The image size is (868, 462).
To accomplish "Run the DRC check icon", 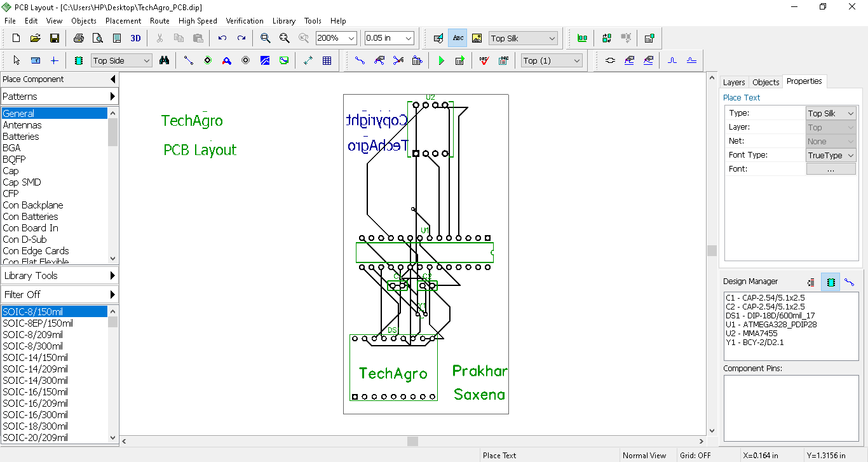I will coord(484,60).
